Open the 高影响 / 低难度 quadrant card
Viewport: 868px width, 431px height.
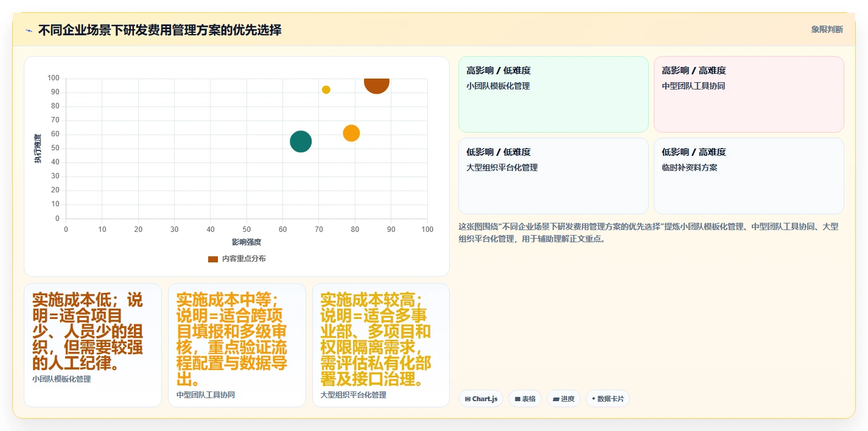(x=553, y=94)
